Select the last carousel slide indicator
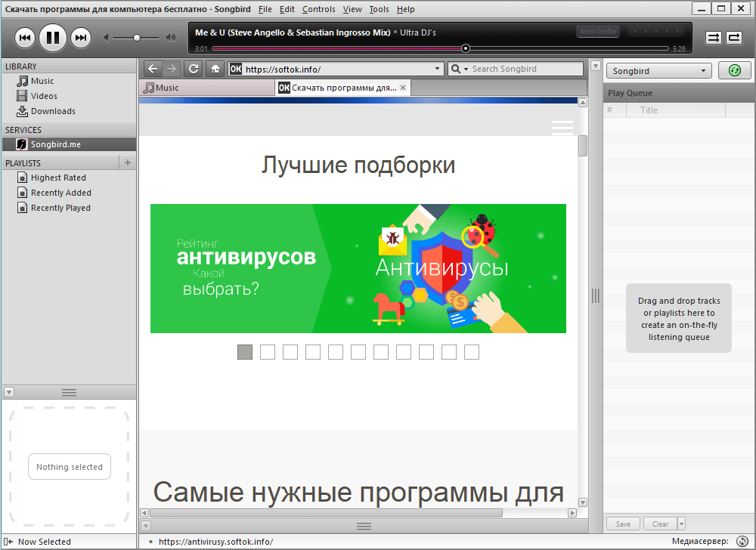 click(x=472, y=352)
